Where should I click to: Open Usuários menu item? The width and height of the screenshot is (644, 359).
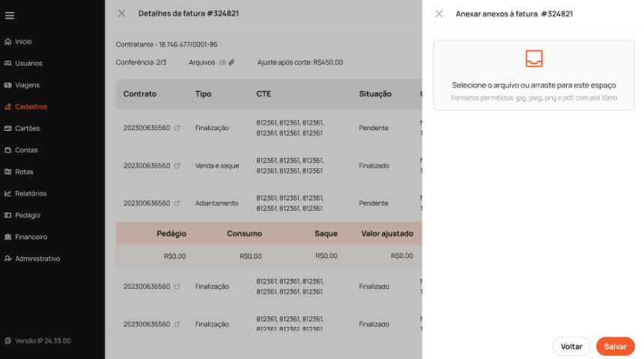click(x=28, y=64)
